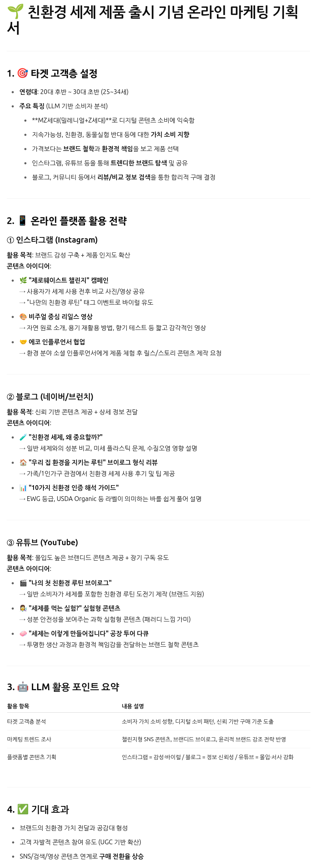The height and width of the screenshot is (868, 316).
Task: Click the robot emoji beside LLM 활용 포인트 요약
Action: point(23,687)
